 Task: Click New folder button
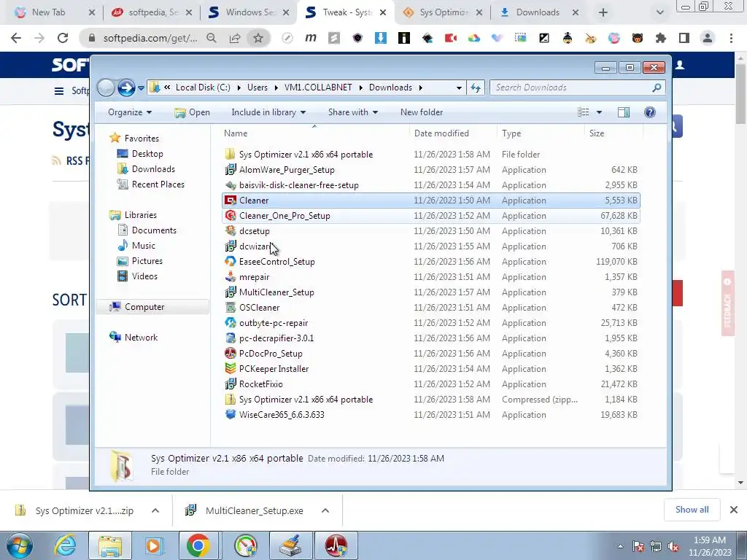click(422, 112)
